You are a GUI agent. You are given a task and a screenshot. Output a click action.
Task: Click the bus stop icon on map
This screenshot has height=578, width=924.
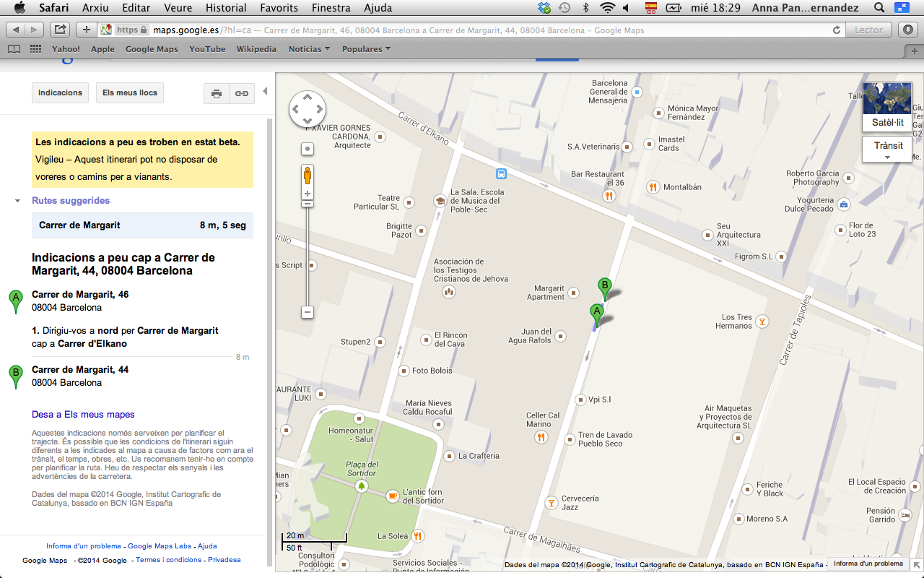(x=501, y=173)
